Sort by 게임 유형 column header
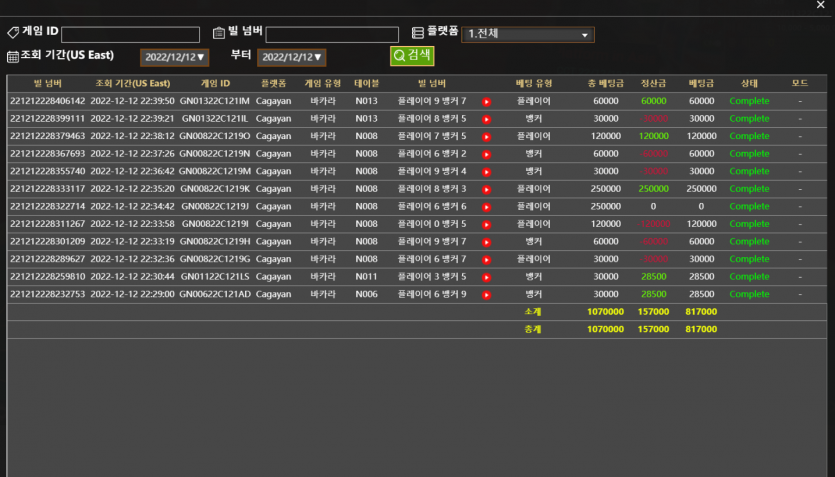This screenshot has width=835, height=477. pyautogui.click(x=323, y=84)
